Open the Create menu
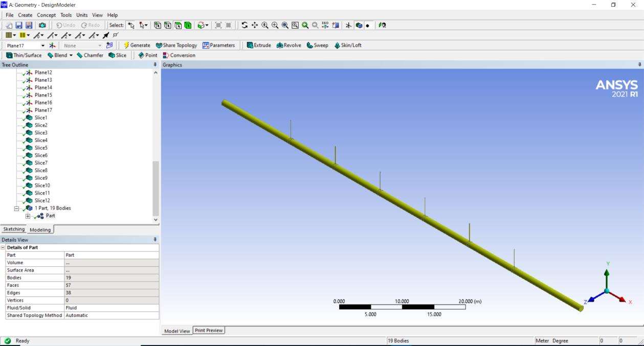644x346 pixels. coord(25,15)
